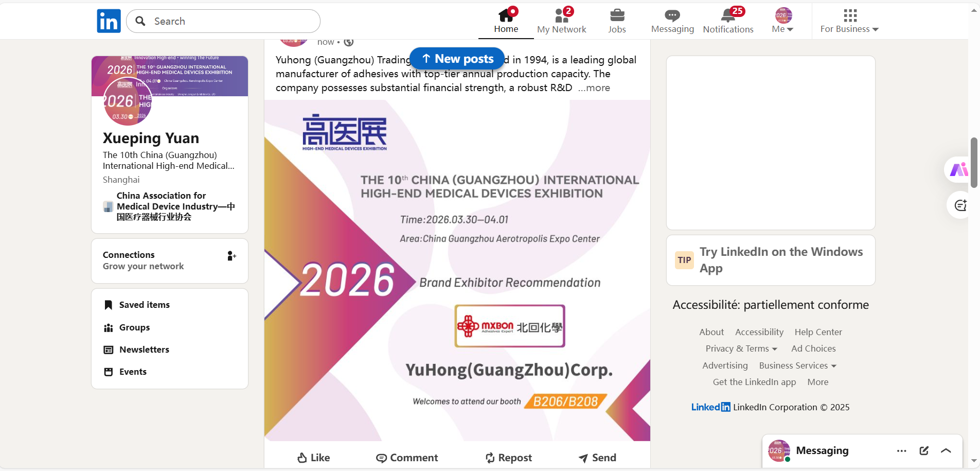Click the New posts pill button

point(457,59)
